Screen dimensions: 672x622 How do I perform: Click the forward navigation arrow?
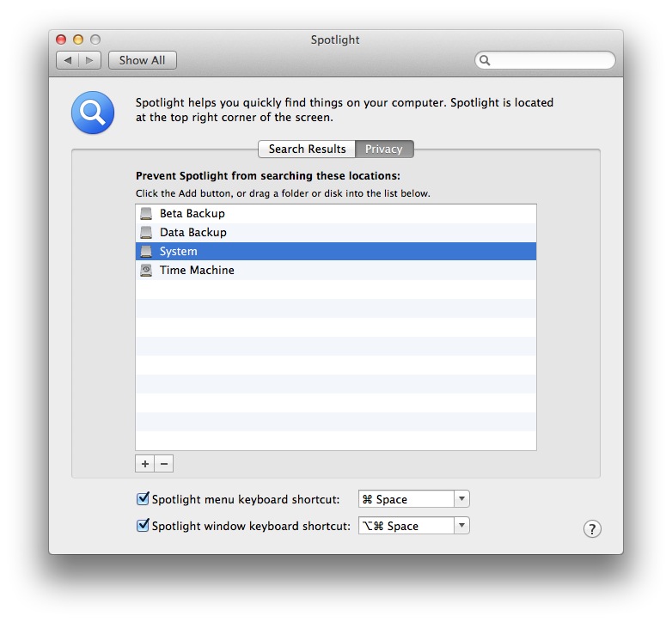(x=89, y=60)
